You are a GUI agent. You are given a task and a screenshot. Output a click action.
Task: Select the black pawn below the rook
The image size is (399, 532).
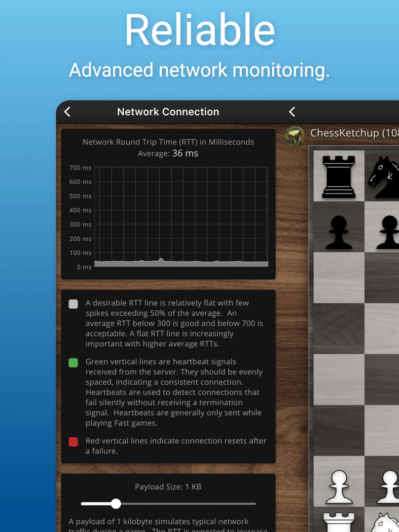338,232
